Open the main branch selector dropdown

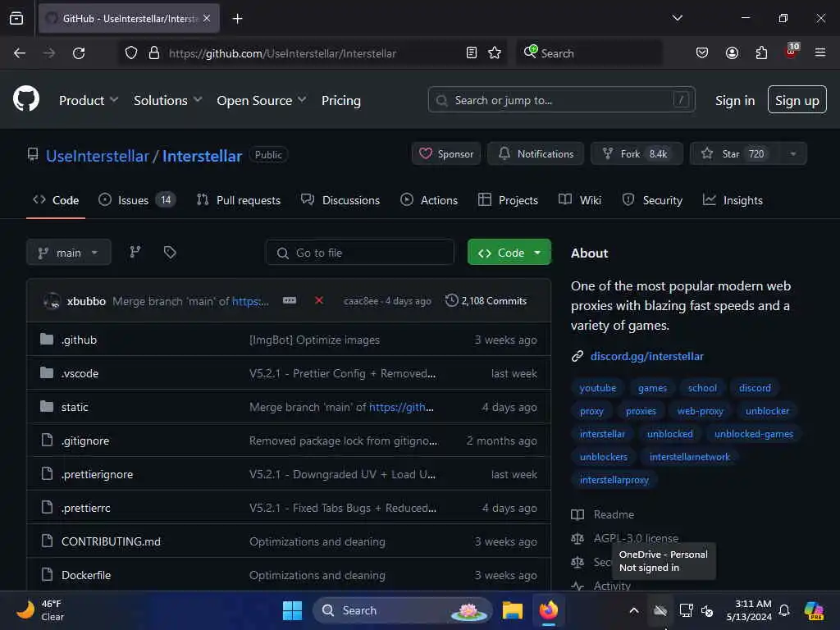pos(69,253)
